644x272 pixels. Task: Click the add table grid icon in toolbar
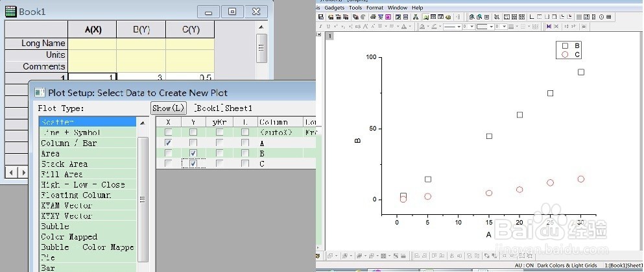coord(609,17)
